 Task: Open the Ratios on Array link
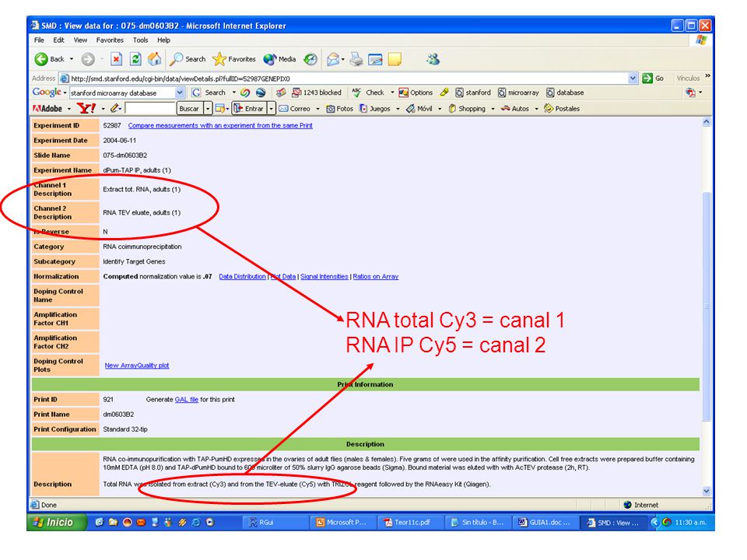375,277
